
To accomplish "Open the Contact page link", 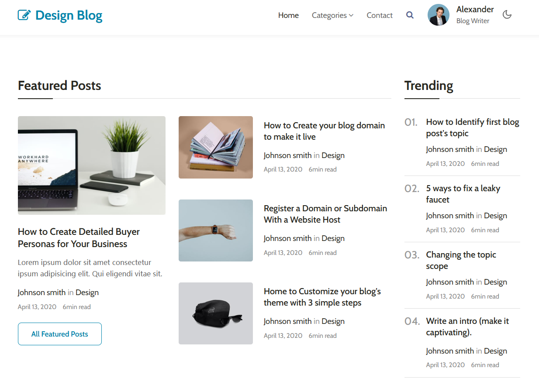I will point(380,15).
